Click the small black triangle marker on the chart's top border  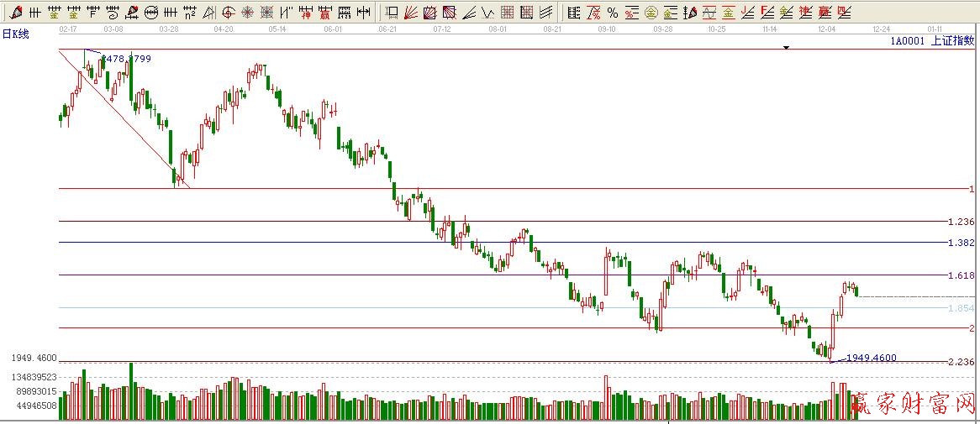(x=787, y=48)
